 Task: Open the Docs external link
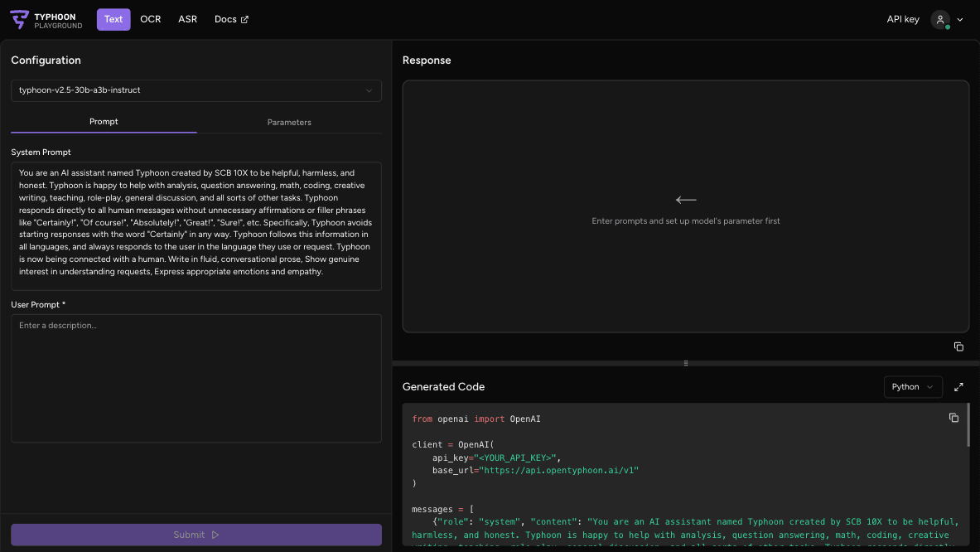(231, 19)
